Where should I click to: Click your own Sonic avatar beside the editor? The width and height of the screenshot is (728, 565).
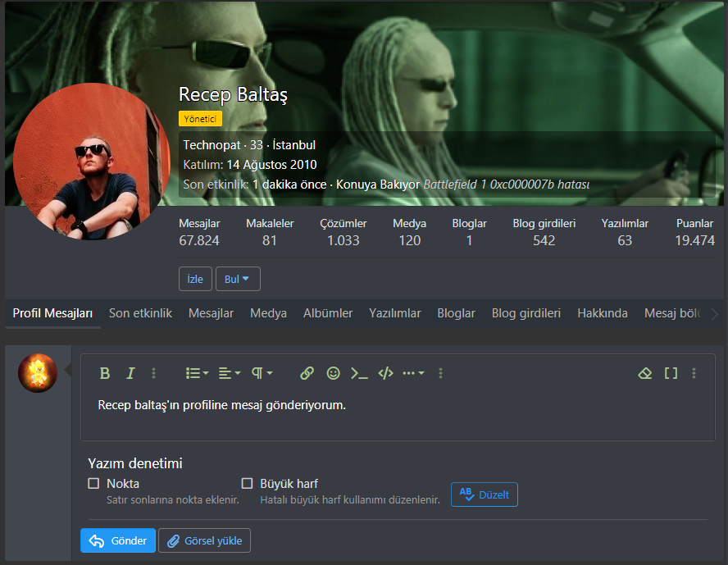pos(38,373)
